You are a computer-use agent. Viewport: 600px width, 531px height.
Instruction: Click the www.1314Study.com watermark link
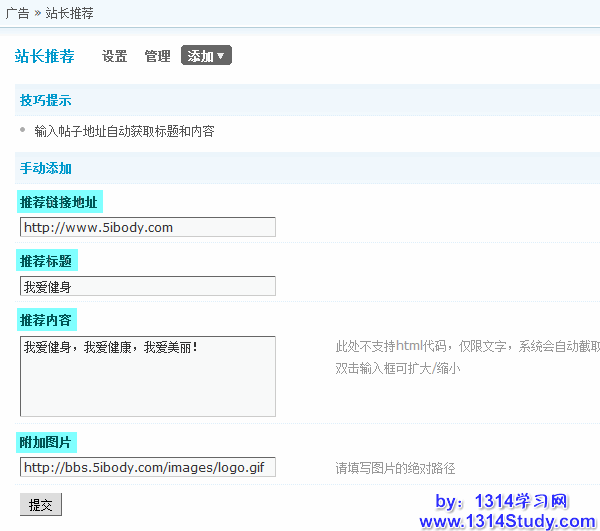(507, 521)
